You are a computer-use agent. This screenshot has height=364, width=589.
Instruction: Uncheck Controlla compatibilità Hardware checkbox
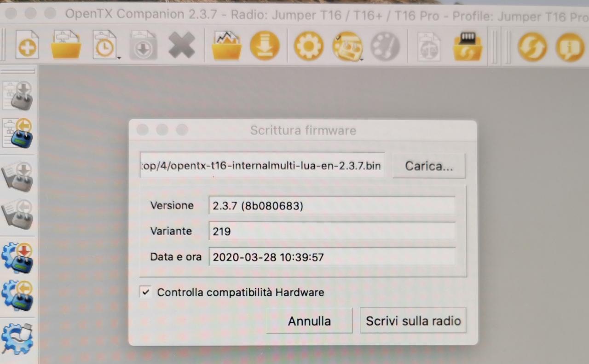(146, 292)
